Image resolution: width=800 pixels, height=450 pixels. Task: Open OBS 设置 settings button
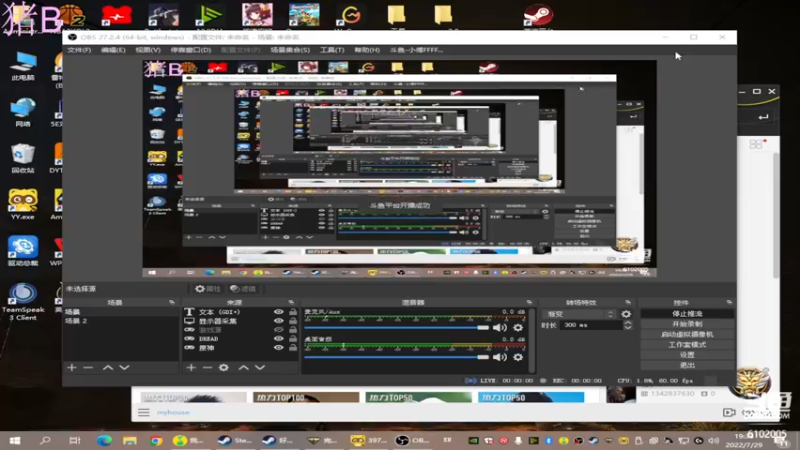click(x=687, y=355)
